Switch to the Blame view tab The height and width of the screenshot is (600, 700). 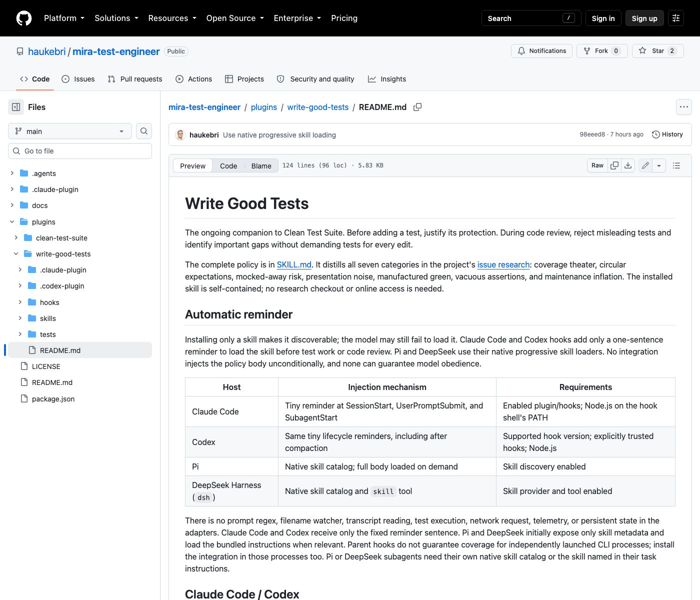coord(261,165)
